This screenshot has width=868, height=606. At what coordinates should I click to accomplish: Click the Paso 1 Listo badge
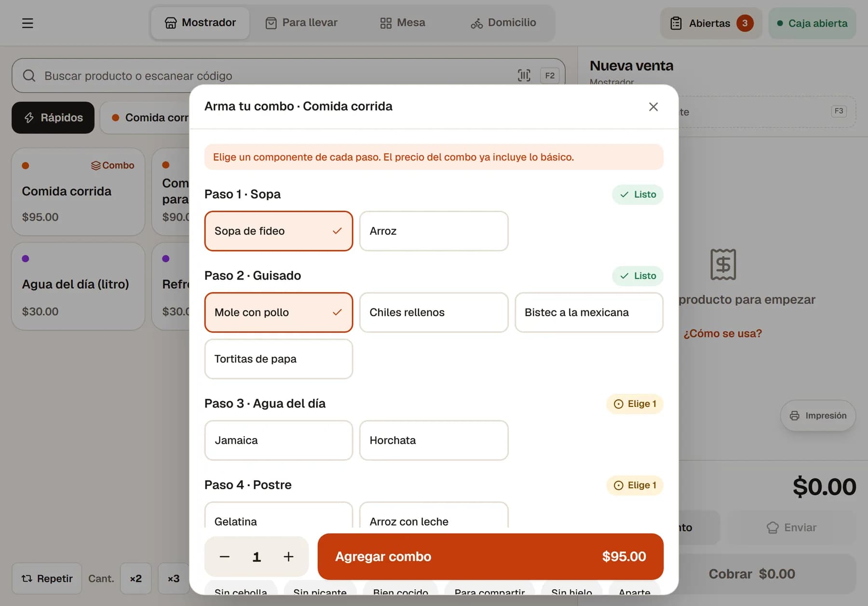point(637,194)
